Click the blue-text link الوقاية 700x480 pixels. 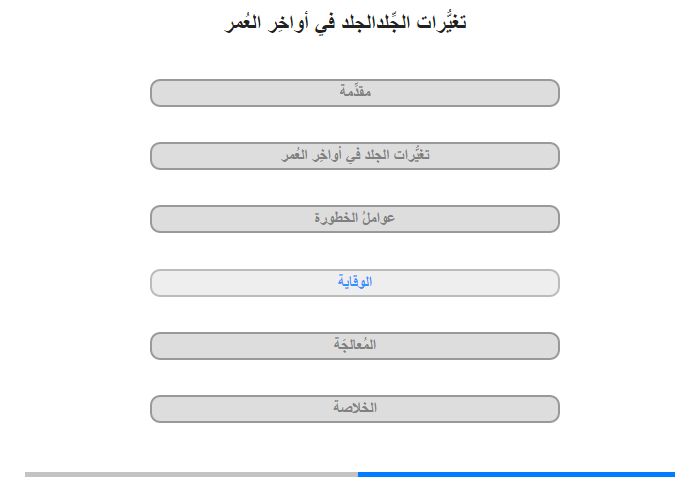coord(355,283)
